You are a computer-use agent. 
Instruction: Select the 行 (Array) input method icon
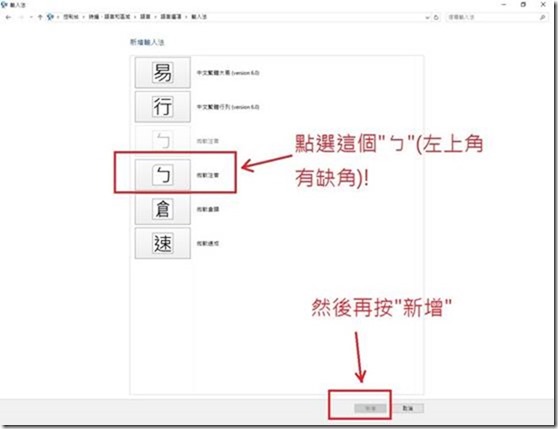(x=163, y=107)
